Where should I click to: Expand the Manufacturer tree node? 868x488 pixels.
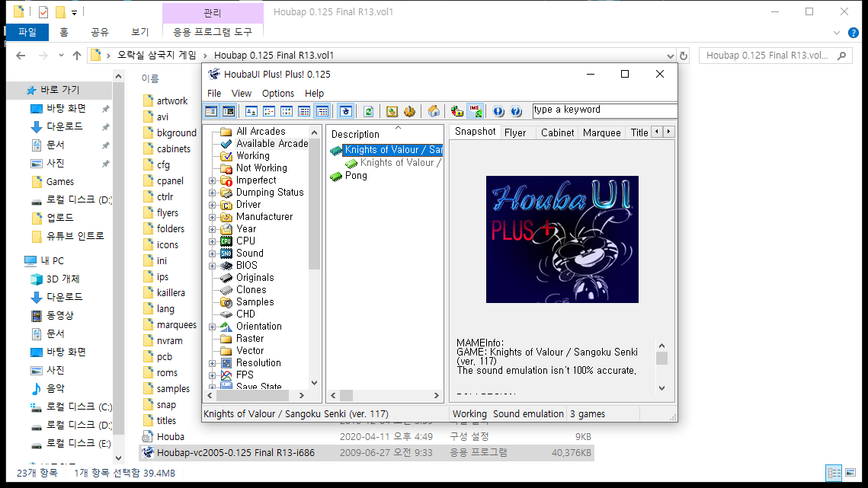212,217
